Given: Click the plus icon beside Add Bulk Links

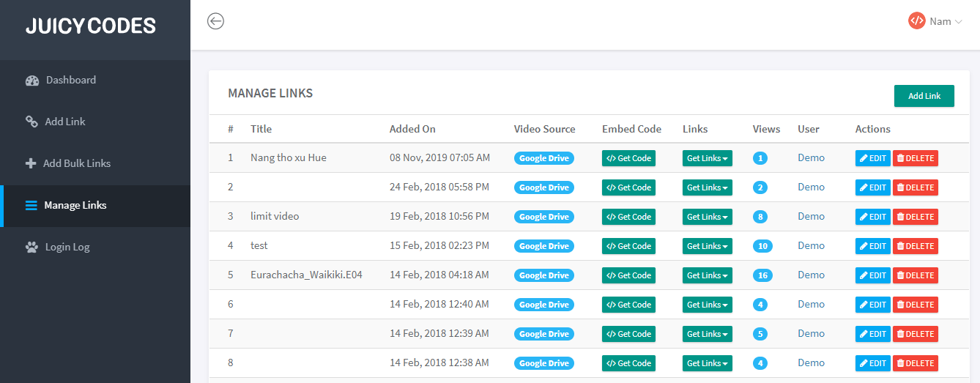Looking at the screenshot, I should click(31, 163).
